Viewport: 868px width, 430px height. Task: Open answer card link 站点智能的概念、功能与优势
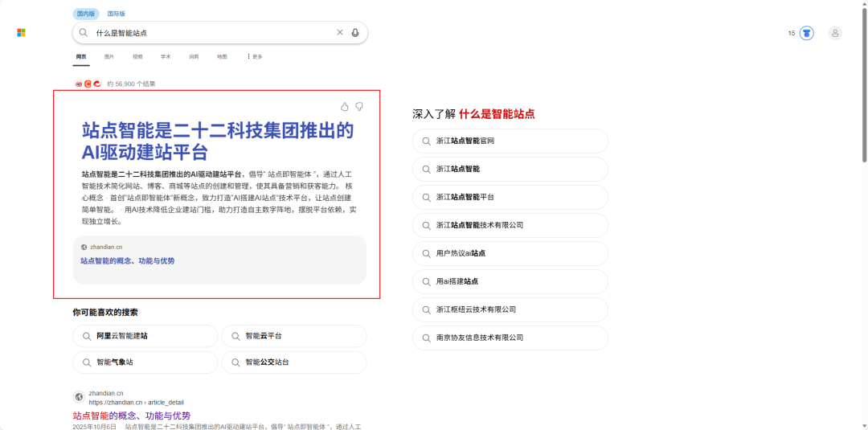click(127, 260)
